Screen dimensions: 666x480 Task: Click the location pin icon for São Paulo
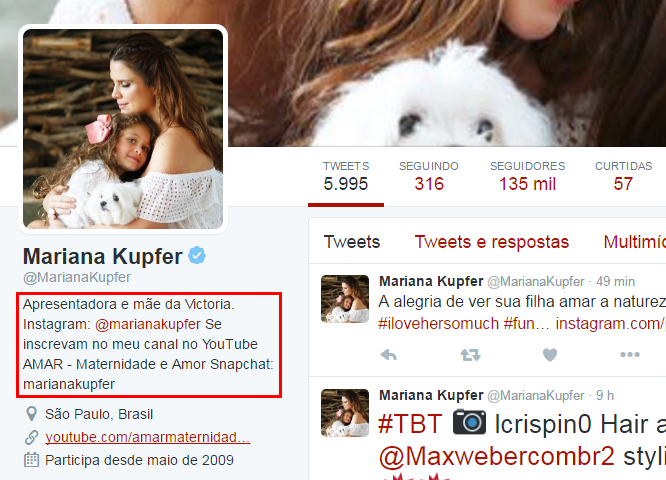(x=31, y=414)
